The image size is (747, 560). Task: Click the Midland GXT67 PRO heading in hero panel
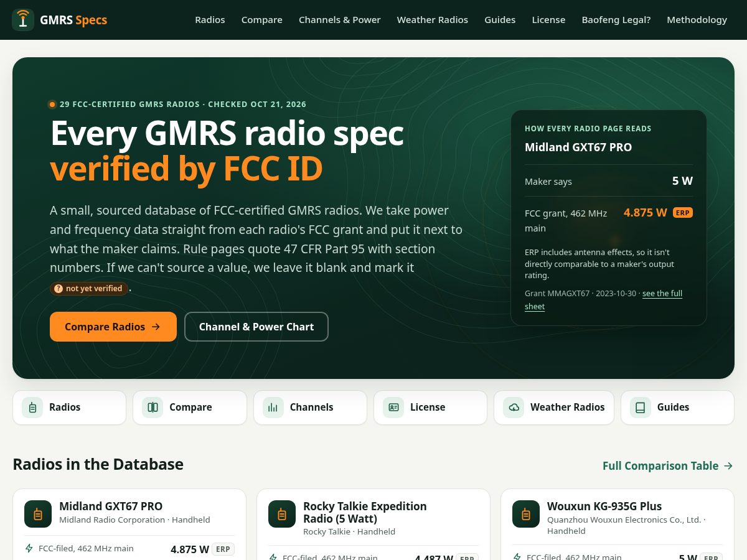578,147
